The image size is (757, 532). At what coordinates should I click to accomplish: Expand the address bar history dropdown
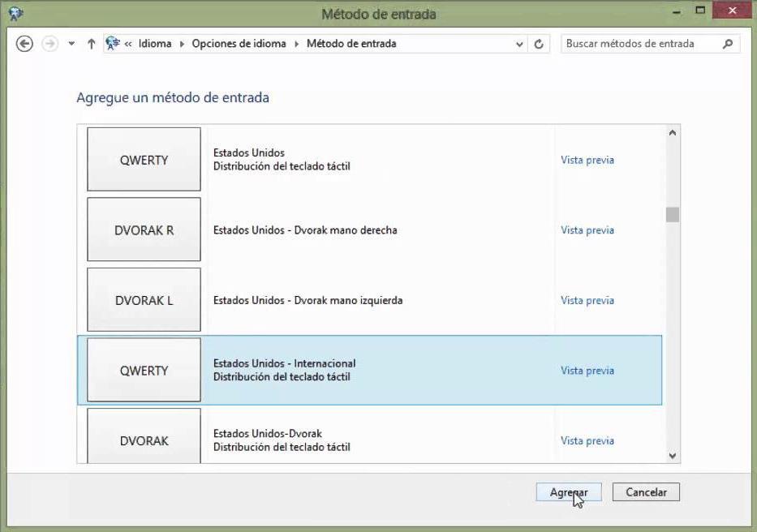(x=519, y=45)
